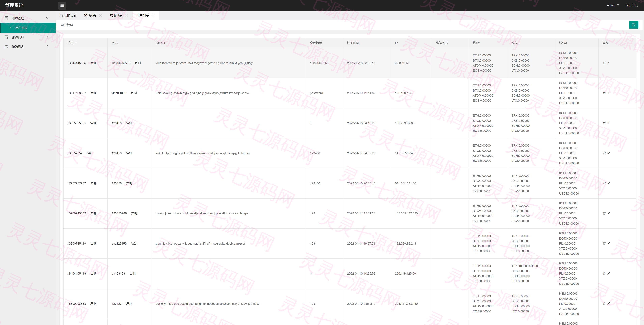
Task: Click pencil icon for user 18464165498
Action: tap(609, 274)
